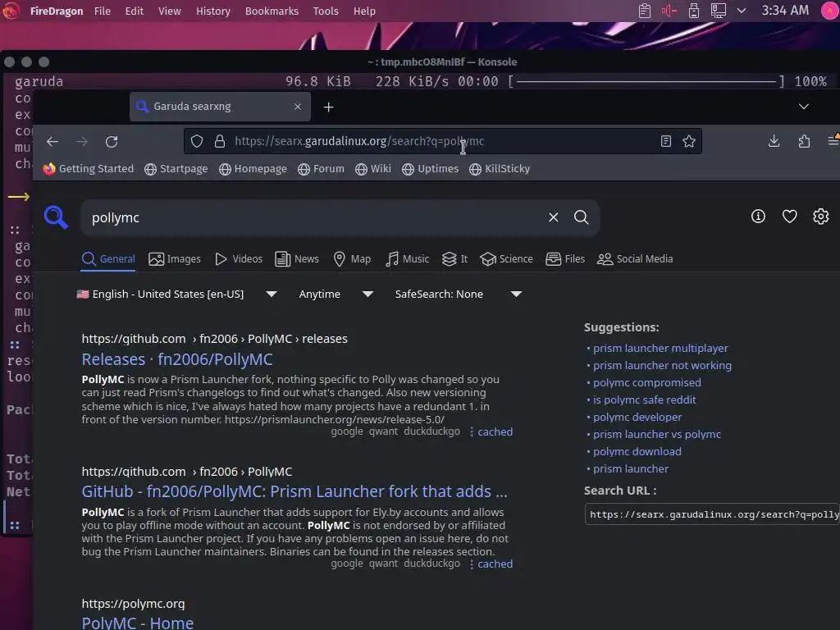Image resolution: width=840 pixels, height=630 pixels.
Task: Open the extensions puzzle icon
Action: [x=804, y=141]
